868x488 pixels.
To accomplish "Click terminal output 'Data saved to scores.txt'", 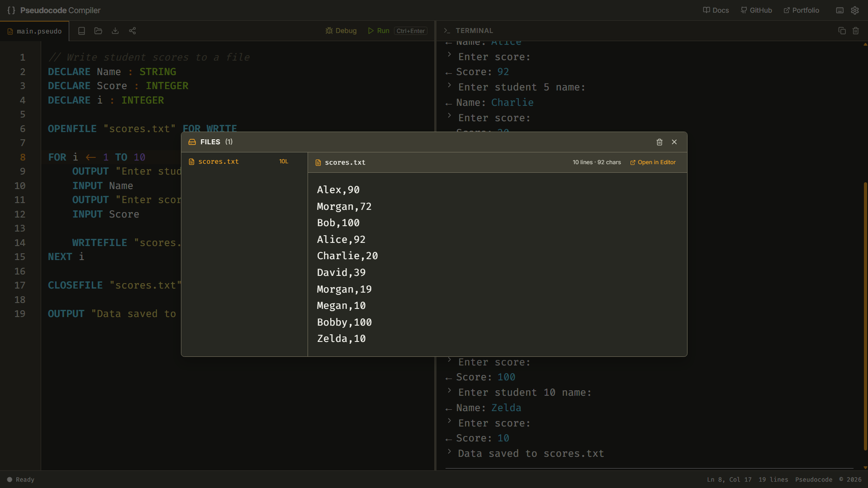I will [x=531, y=454].
